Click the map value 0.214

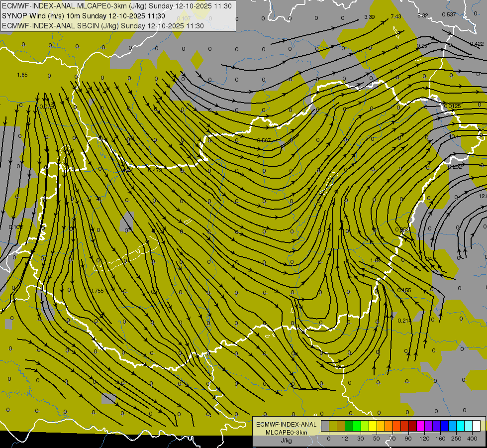[404, 321]
